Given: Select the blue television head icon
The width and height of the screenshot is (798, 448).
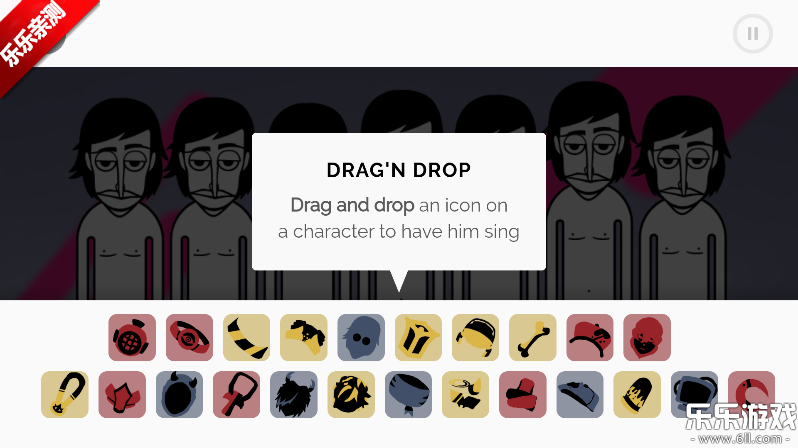Looking at the screenshot, I should (694, 395).
